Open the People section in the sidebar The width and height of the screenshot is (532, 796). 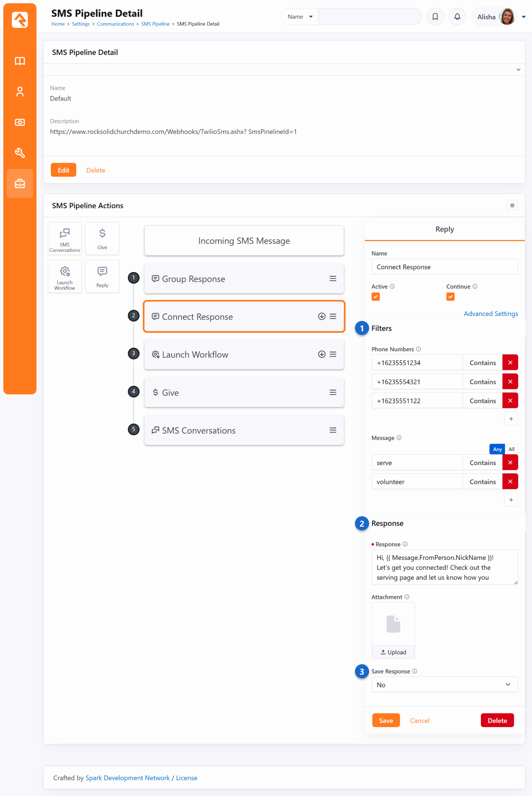pyautogui.click(x=20, y=92)
